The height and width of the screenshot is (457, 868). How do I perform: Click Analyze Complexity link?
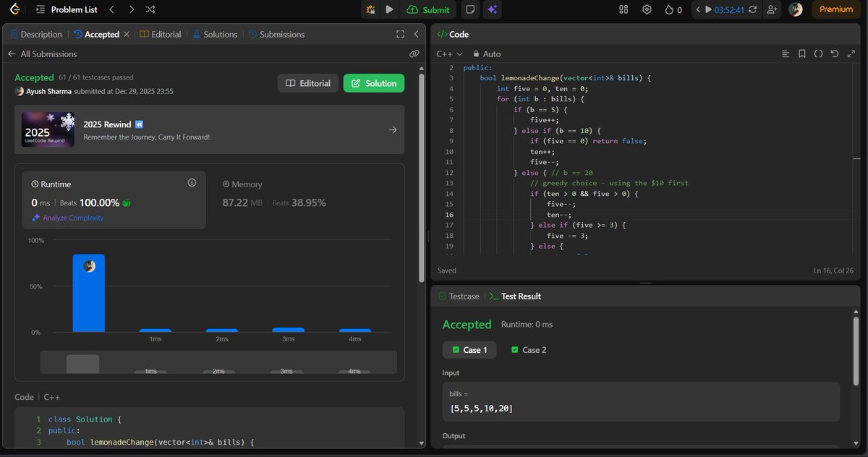(68, 218)
